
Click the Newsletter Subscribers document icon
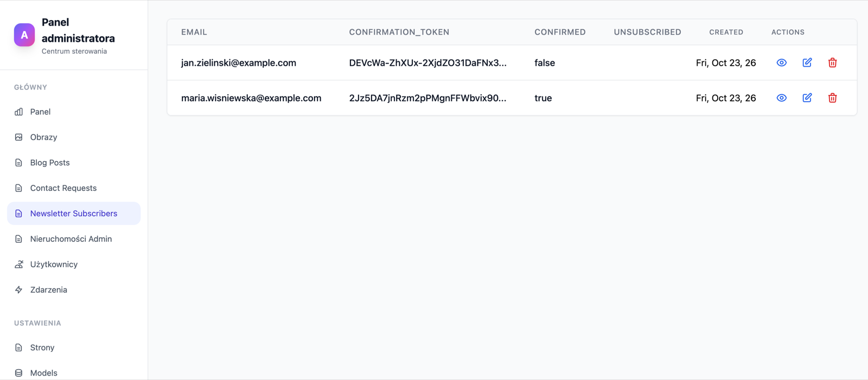(x=19, y=214)
